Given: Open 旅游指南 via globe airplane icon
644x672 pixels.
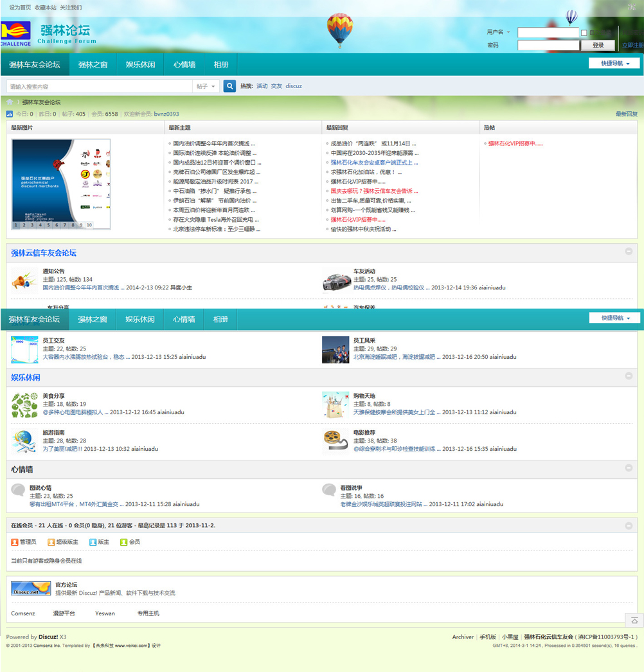Looking at the screenshot, I should point(24,442).
